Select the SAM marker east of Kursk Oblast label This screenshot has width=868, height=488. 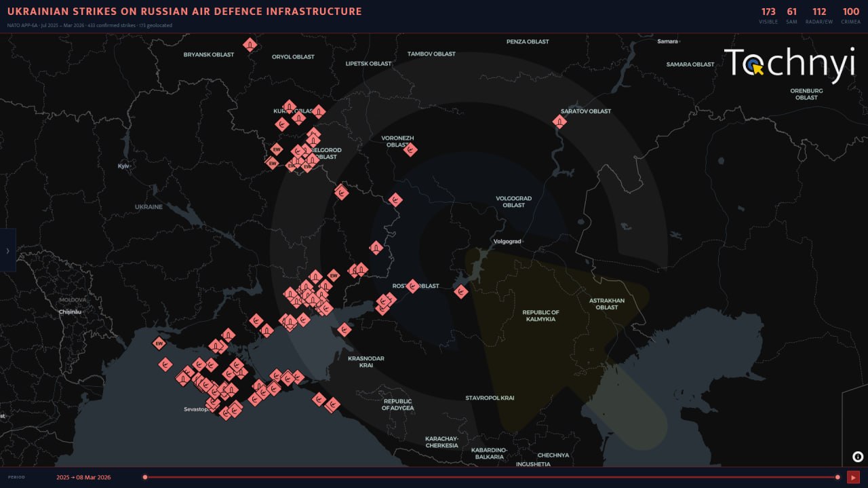point(319,111)
